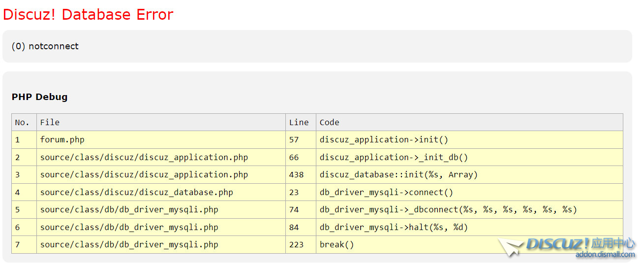Select the "break()" code cell
Screen dimensions: 644x267
pos(470,245)
